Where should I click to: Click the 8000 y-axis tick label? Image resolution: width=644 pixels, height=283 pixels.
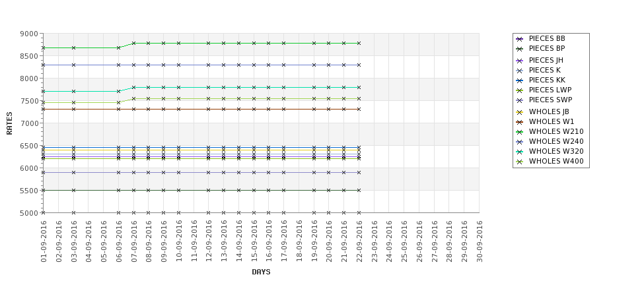[29, 79]
